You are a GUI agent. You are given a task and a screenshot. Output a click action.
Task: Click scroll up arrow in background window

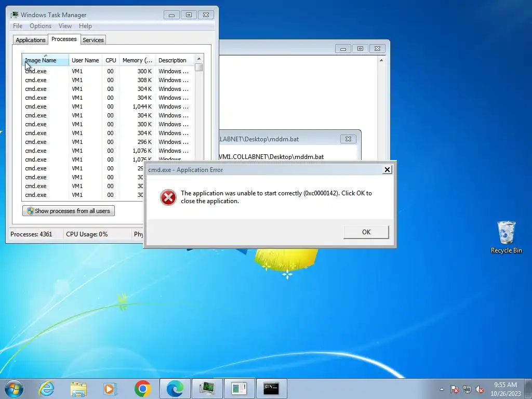(x=381, y=60)
